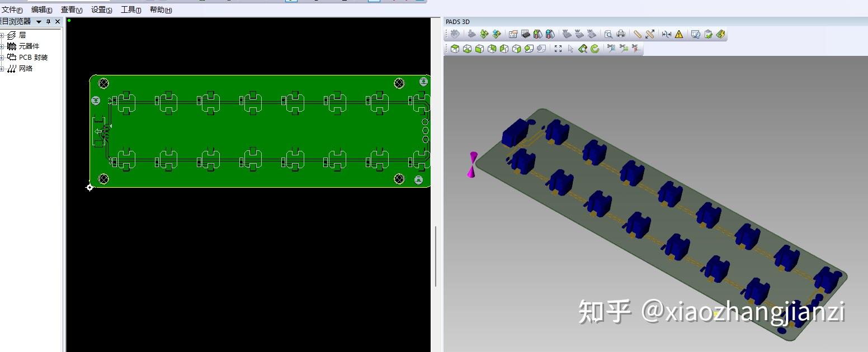Open the 设置(S) menu
This screenshot has height=352, width=868.
point(101,10)
